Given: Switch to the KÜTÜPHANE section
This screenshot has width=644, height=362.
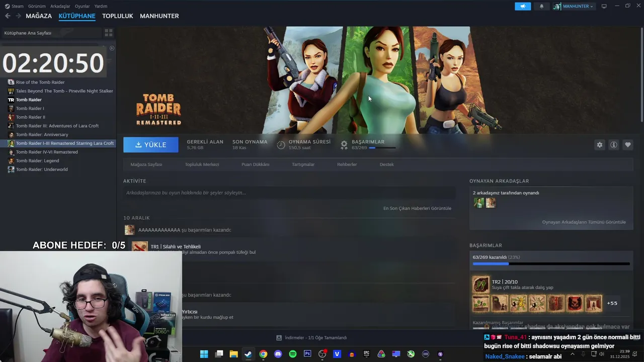Looking at the screenshot, I should tap(77, 16).
